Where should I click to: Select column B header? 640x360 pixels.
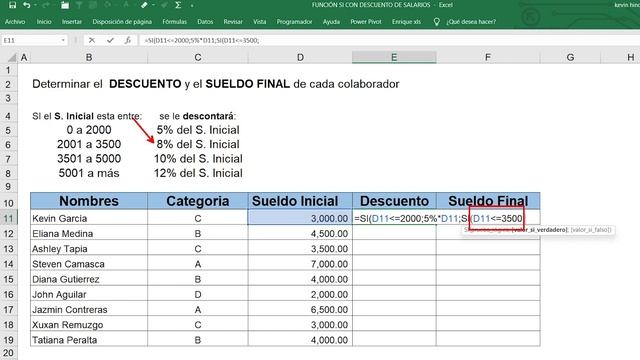(x=89, y=58)
